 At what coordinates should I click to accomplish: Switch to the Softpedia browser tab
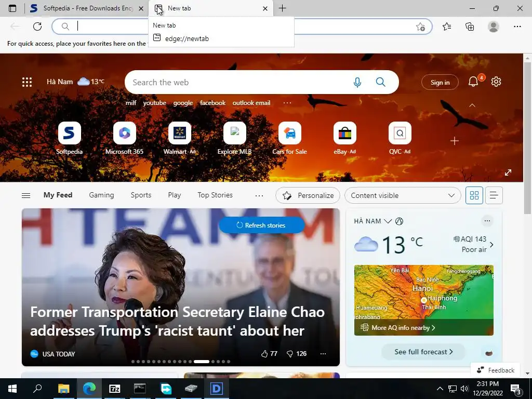pyautogui.click(x=87, y=8)
